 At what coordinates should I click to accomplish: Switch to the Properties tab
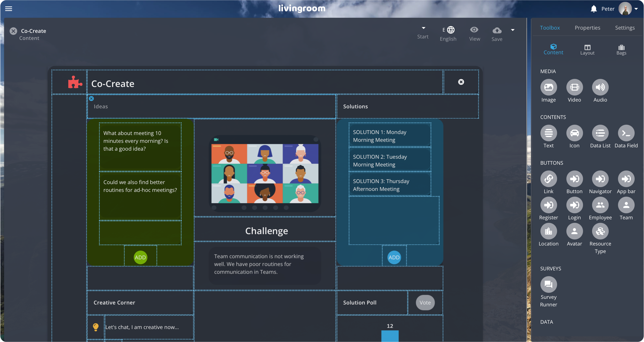[x=587, y=27]
